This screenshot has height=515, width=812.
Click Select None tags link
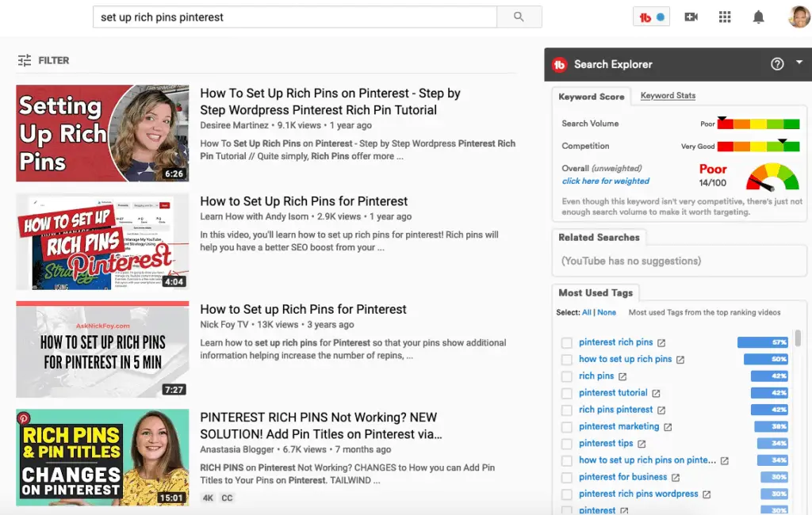pyautogui.click(x=607, y=313)
